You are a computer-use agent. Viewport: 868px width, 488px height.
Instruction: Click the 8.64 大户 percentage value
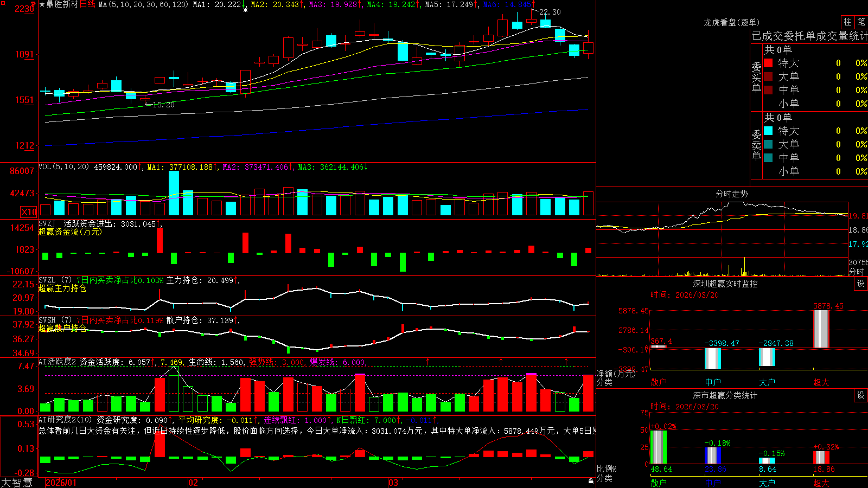point(768,469)
